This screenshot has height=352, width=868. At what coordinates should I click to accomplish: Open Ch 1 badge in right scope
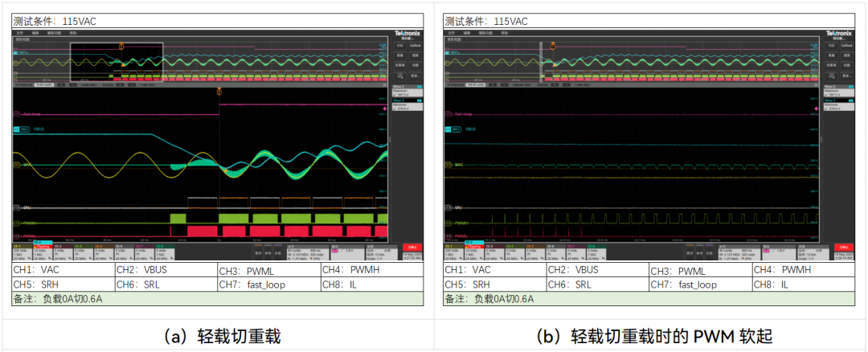pyautogui.click(x=455, y=252)
